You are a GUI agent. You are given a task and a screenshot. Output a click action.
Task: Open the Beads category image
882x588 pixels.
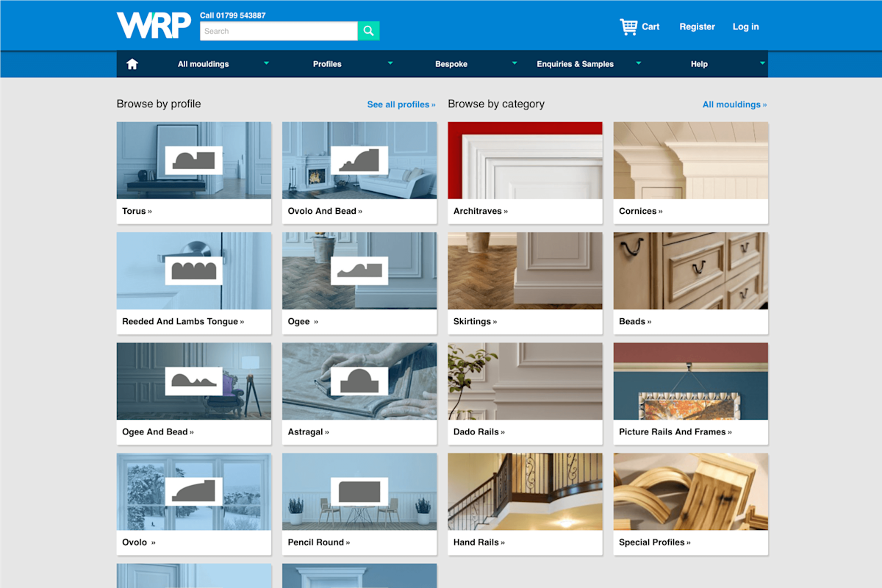(x=691, y=270)
